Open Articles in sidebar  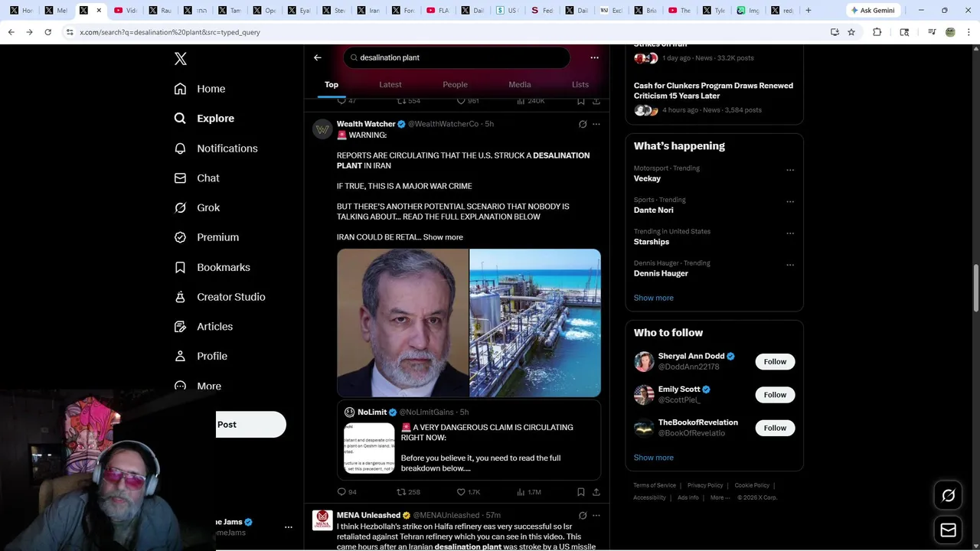pyautogui.click(x=204, y=327)
